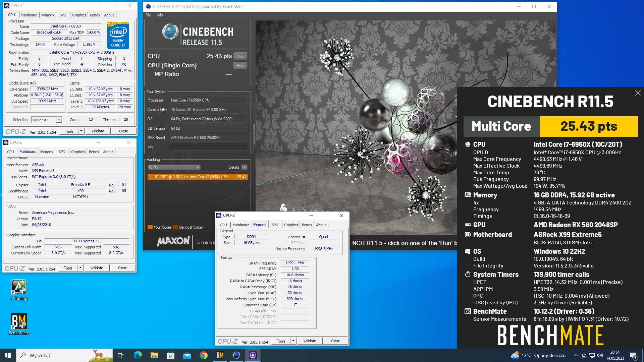The image size is (644, 362).
Task: Close the BenchMate result overlay with X
Action: click(x=638, y=93)
